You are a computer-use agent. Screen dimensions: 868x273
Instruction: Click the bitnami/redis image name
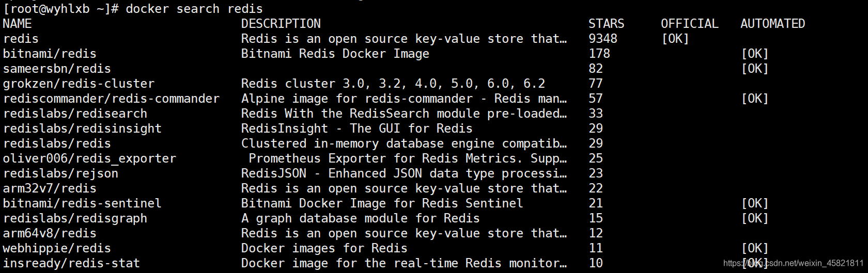50,54
